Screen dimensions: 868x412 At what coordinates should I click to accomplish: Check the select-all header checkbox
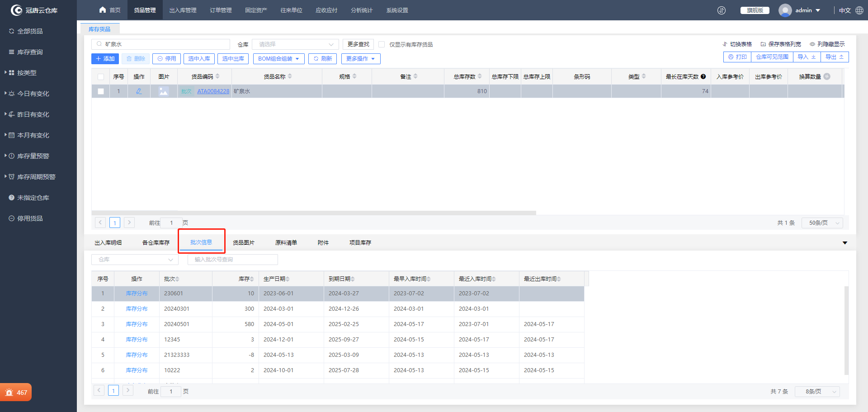click(x=101, y=77)
